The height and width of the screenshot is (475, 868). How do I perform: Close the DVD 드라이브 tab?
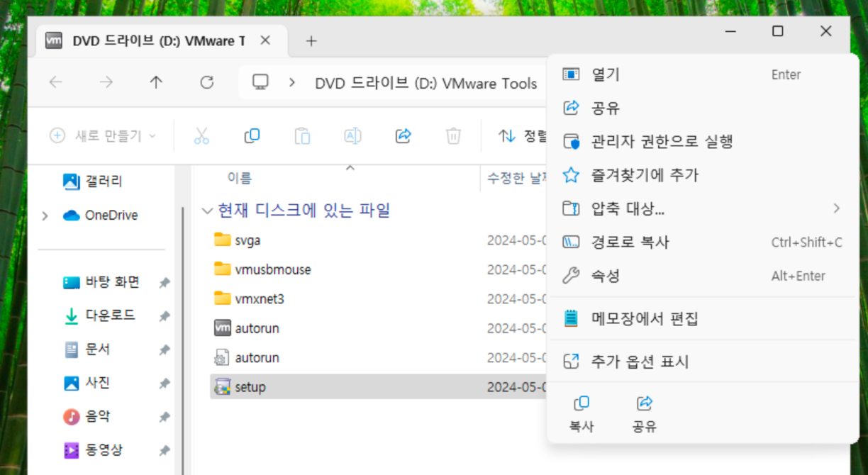[265, 40]
